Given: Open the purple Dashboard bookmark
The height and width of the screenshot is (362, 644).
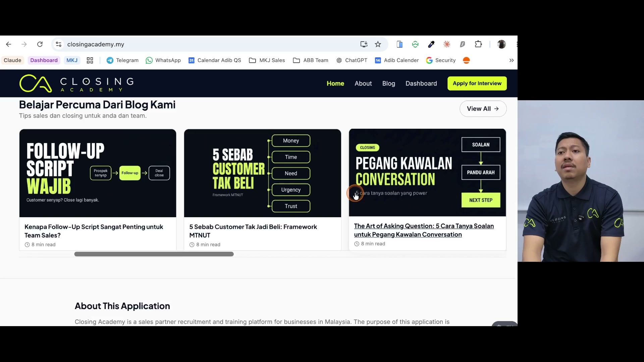Looking at the screenshot, I should coord(44,60).
